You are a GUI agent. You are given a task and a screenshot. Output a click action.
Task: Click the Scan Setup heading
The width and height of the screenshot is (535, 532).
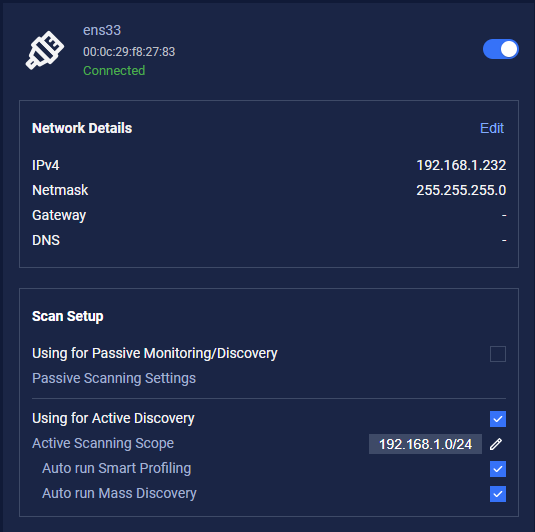(68, 316)
